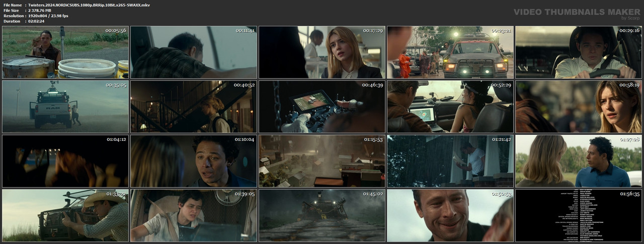Select the thumbnail timestamped 01:21:42
This screenshot has width=644, height=244.
click(x=450, y=161)
